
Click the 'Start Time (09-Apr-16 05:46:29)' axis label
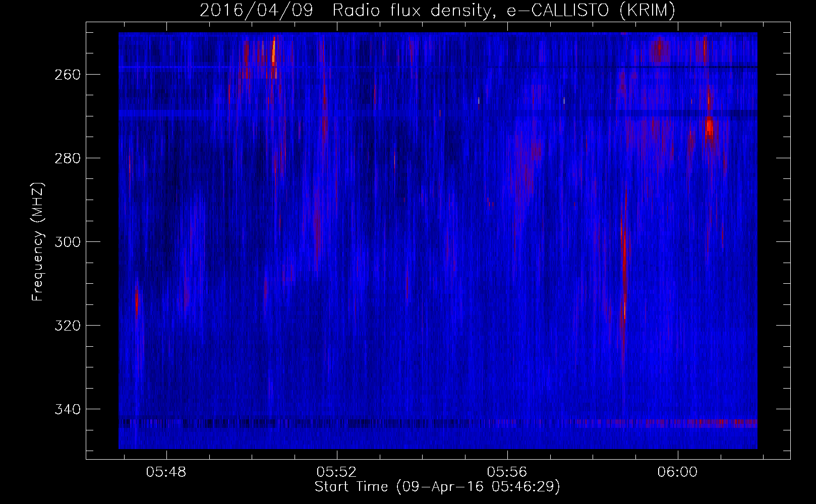437,487
